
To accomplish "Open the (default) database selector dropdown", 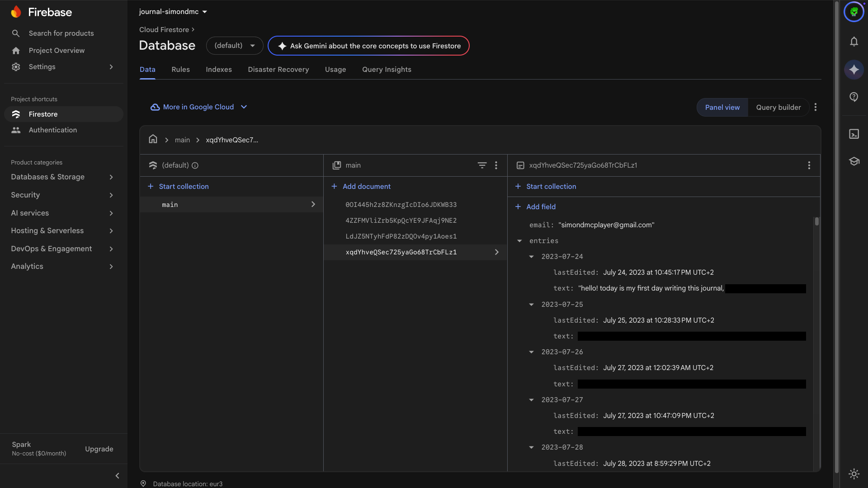I will click(235, 46).
